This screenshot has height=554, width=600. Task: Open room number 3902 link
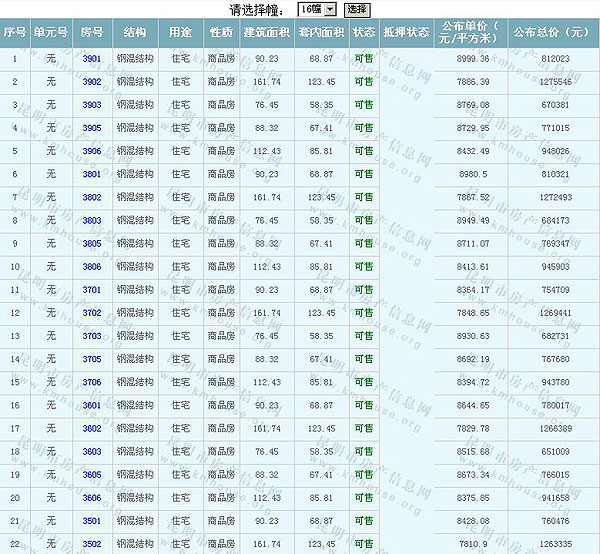92,82
